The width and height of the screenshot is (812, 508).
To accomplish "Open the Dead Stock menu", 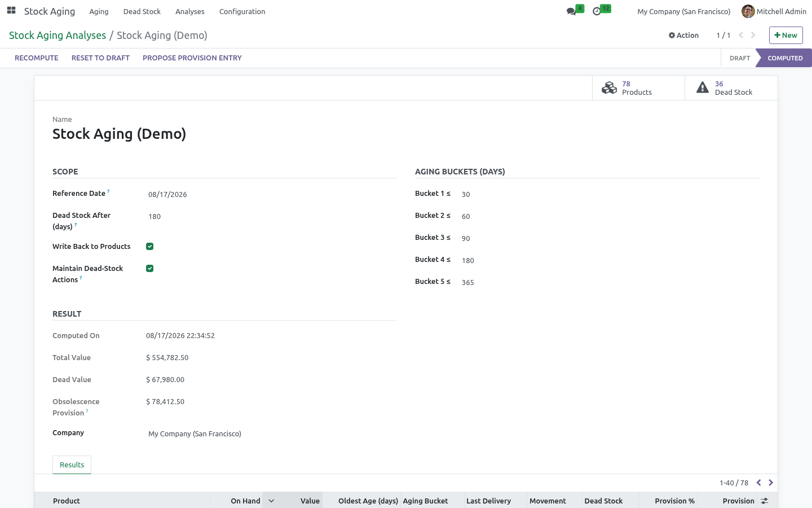I will pyautogui.click(x=142, y=11).
